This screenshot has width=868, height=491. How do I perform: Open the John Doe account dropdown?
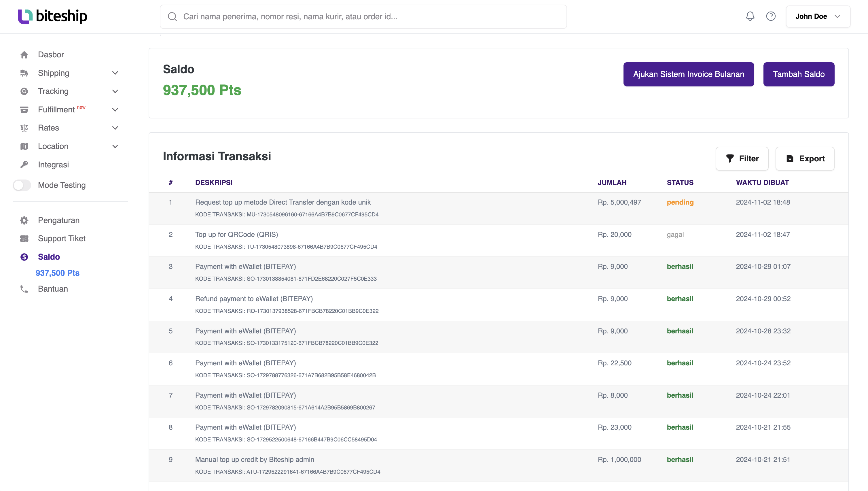pos(818,16)
